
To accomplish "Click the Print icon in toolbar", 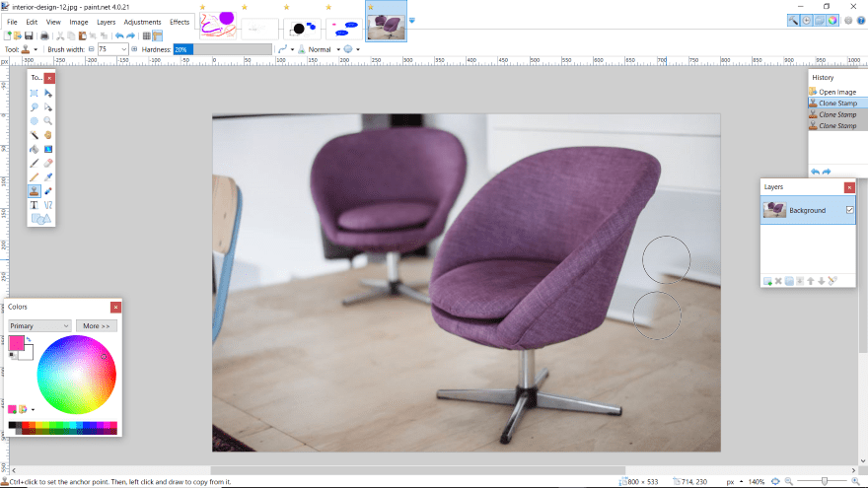I will point(43,35).
